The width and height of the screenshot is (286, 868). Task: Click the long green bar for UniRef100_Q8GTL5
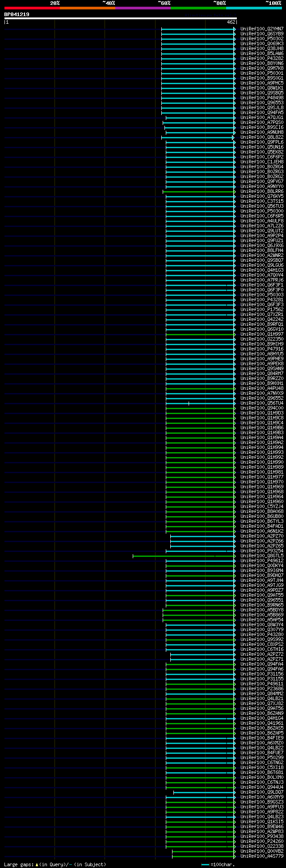[184, 556]
